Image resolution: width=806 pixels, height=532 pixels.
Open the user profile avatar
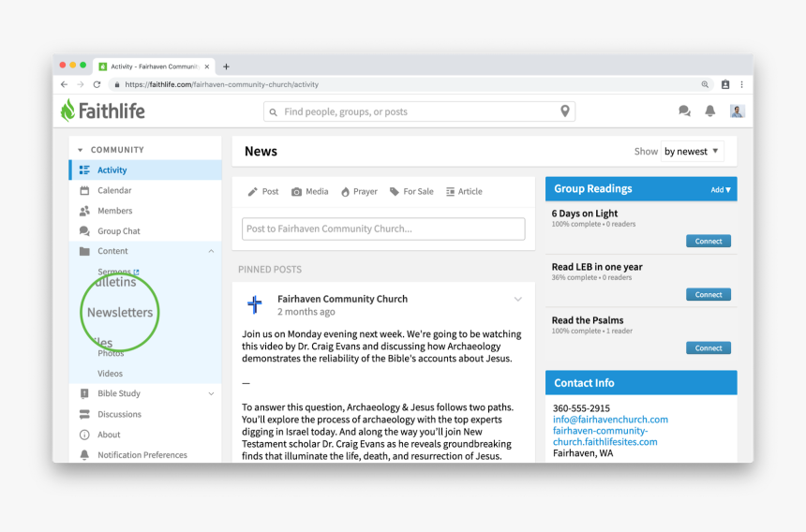point(738,111)
